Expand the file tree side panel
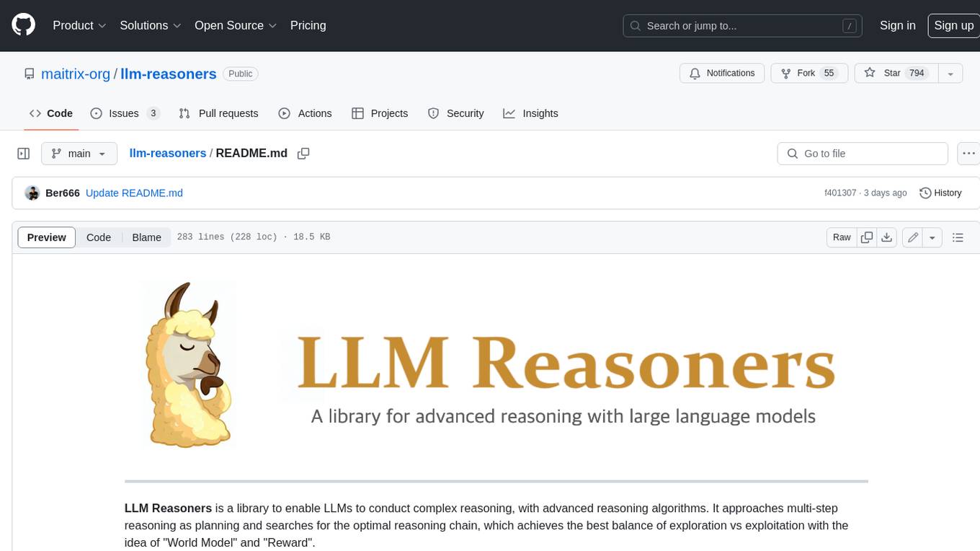Screen dimensions: 980x551 click(x=24, y=154)
